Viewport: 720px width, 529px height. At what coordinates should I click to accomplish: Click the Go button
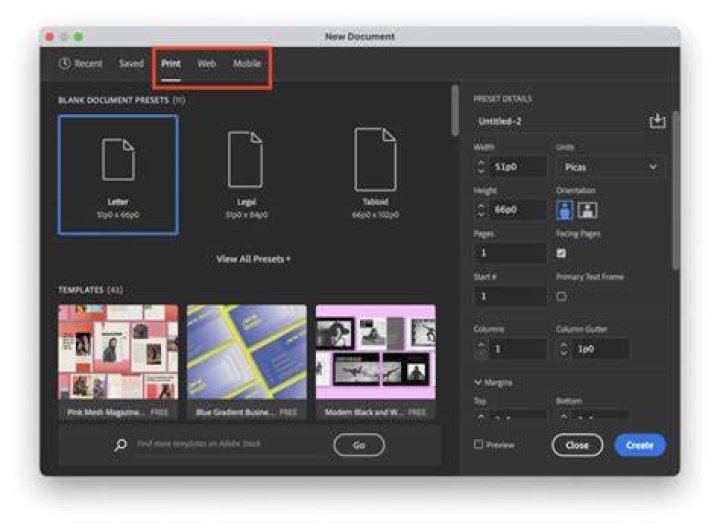point(359,445)
